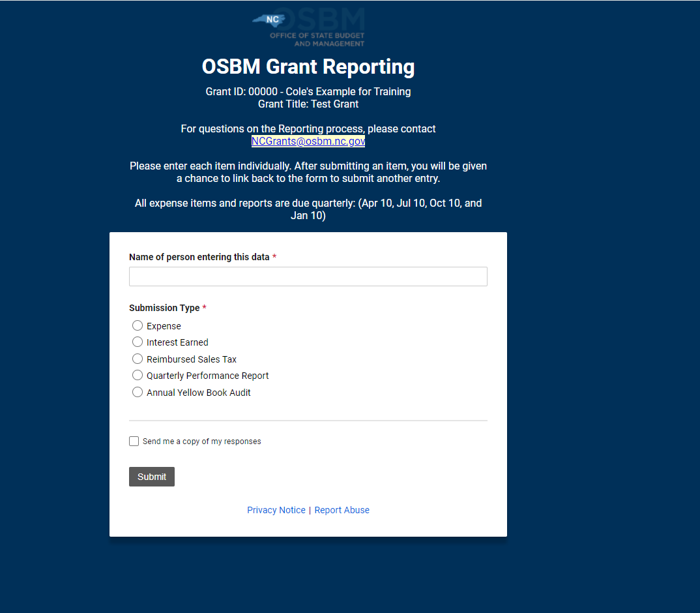Choose Interest Earned as submission type
This screenshot has height=613, width=700.
point(138,342)
